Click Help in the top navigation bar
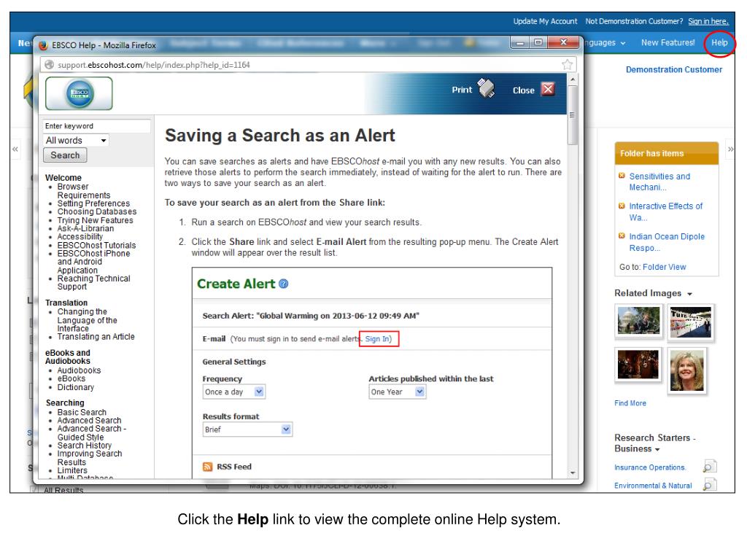Screen dimensions: 747x560 coord(719,42)
